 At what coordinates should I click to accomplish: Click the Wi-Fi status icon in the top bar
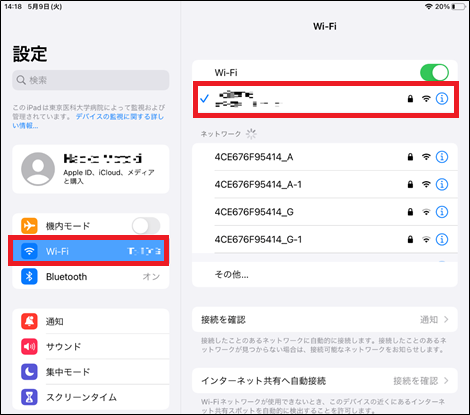pos(429,6)
